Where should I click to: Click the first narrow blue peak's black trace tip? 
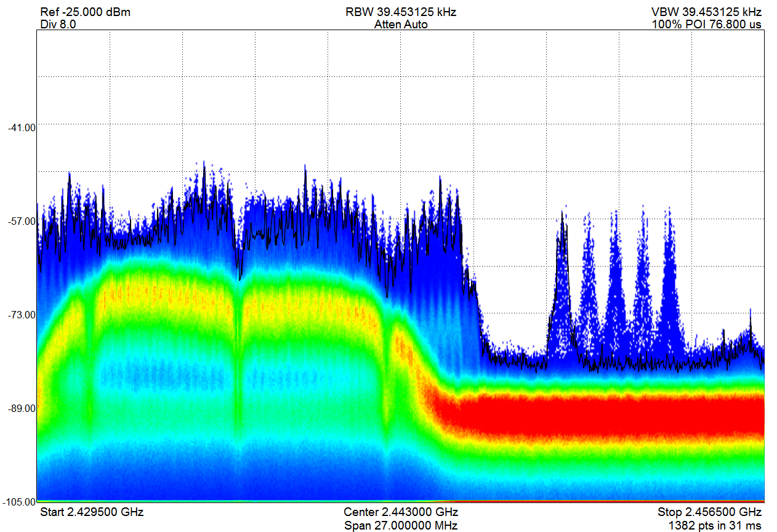click(562, 215)
